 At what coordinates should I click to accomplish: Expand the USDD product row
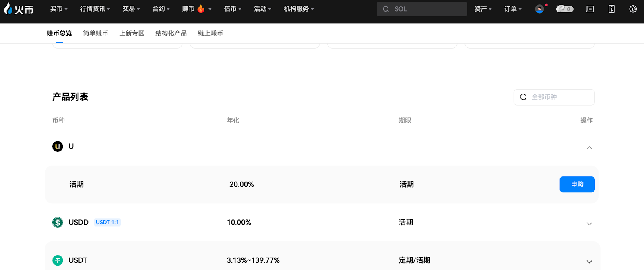[x=589, y=224]
